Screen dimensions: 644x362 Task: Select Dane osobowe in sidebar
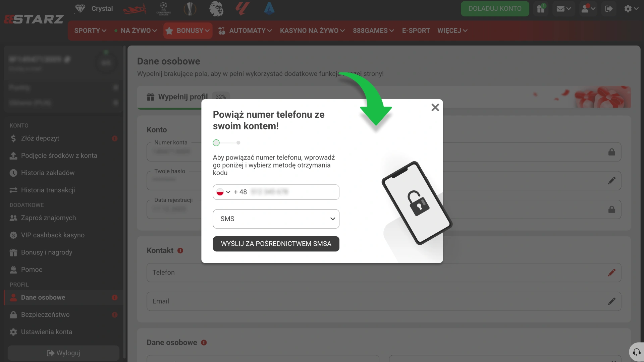coord(63,298)
